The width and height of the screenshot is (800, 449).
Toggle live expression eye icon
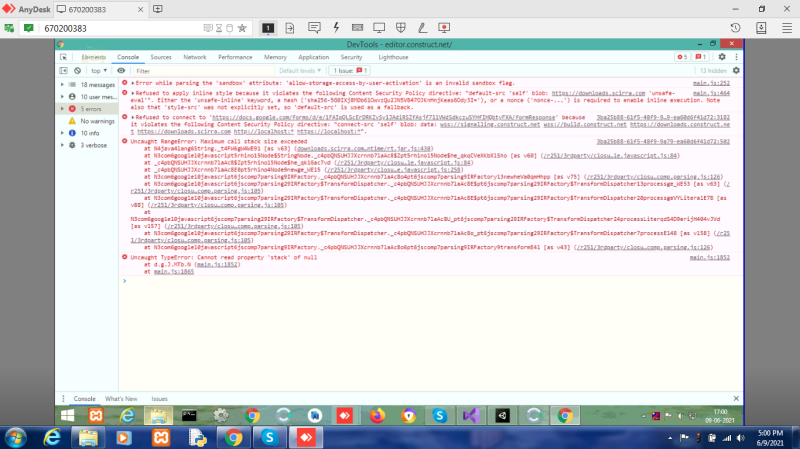tap(121, 70)
